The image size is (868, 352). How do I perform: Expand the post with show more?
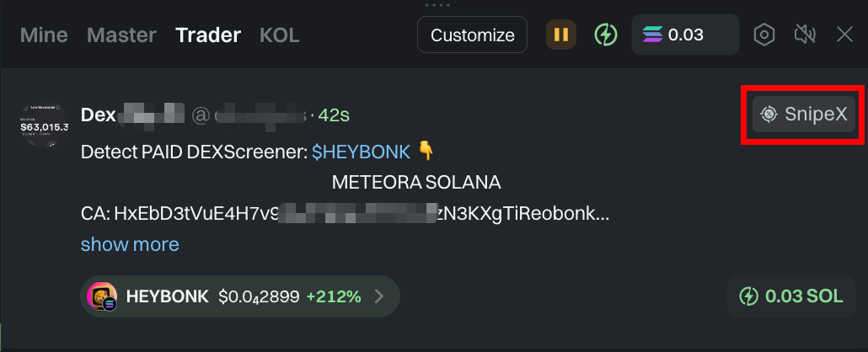click(x=130, y=244)
